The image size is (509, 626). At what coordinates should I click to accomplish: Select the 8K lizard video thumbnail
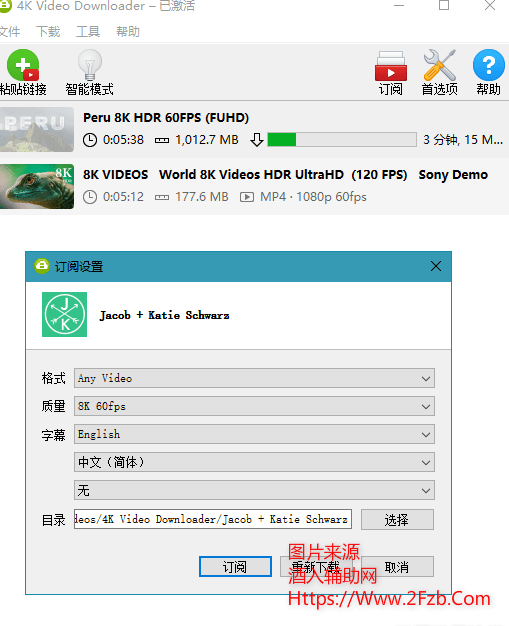tap(37, 186)
